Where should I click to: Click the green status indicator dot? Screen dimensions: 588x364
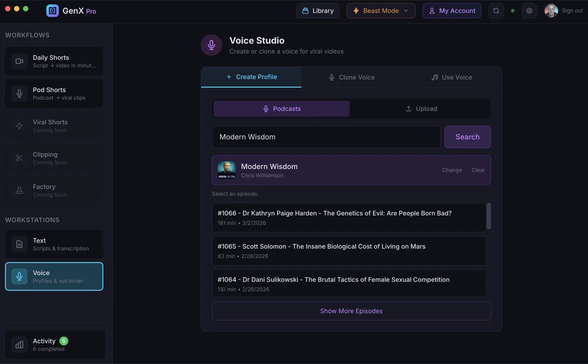[513, 10]
